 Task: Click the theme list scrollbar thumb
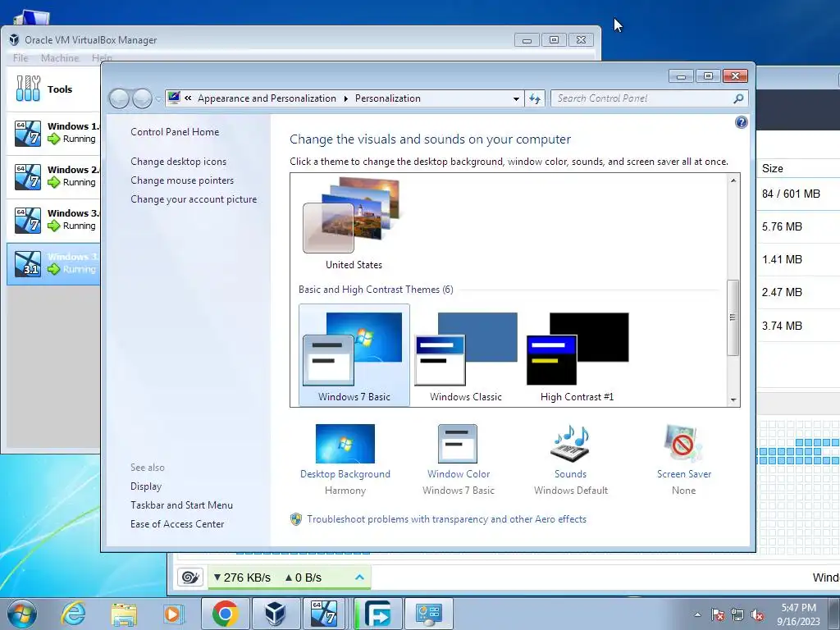click(x=733, y=317)
